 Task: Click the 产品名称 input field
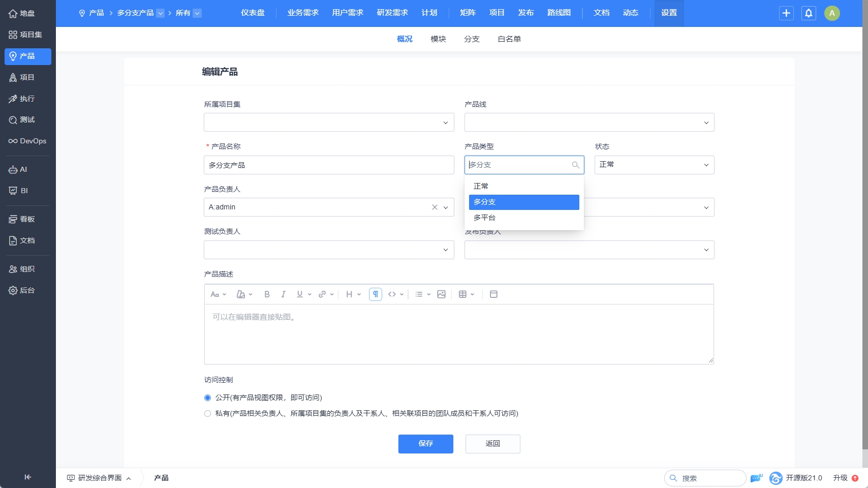click(329, 165)
